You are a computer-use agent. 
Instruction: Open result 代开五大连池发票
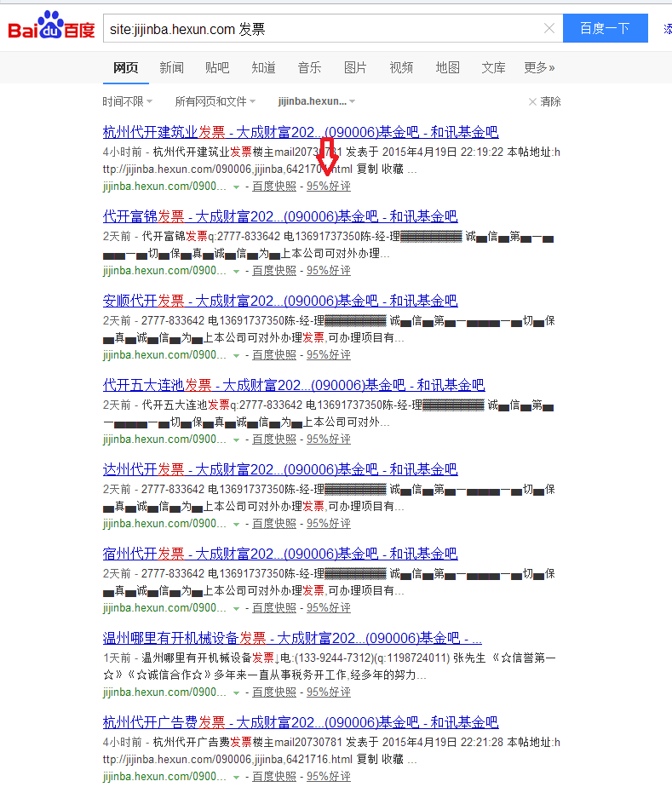294,385
